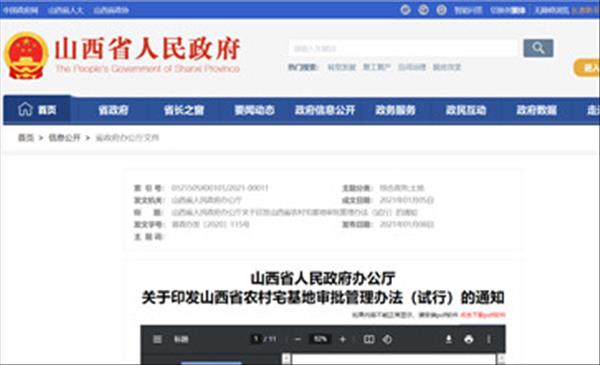The image size is (600, 365).
Task: Open the 山西省人大 link in top bar
Action: (x=66, y=10)
